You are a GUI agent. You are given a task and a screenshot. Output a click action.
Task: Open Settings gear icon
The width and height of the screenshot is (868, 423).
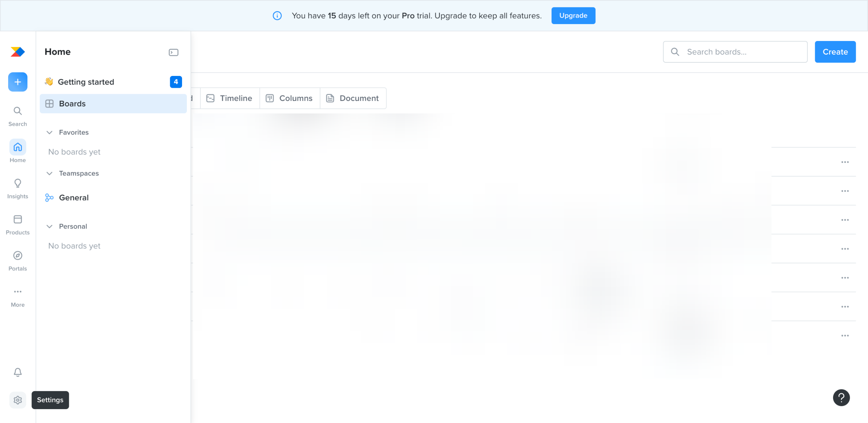click(18, 400)
